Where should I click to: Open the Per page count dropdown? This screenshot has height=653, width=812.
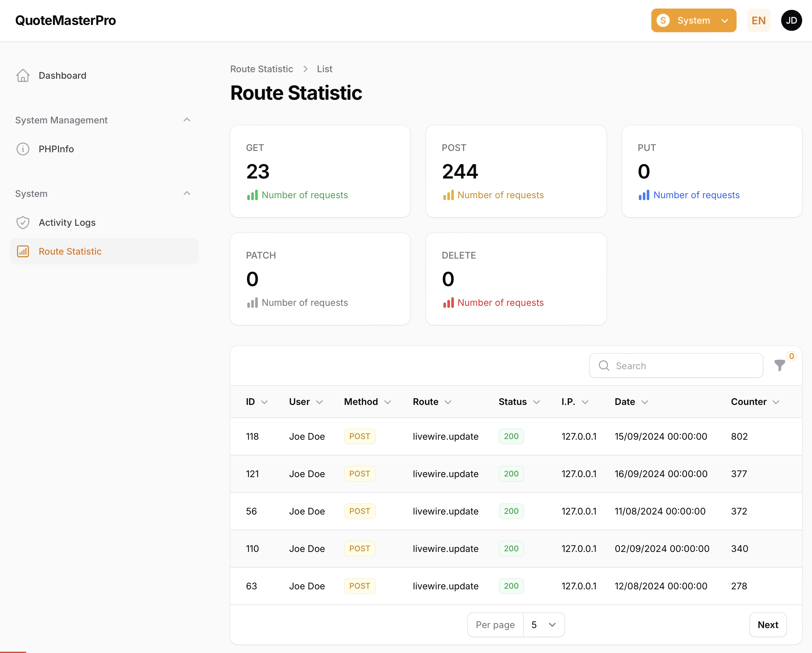click(x=543, y=624)
